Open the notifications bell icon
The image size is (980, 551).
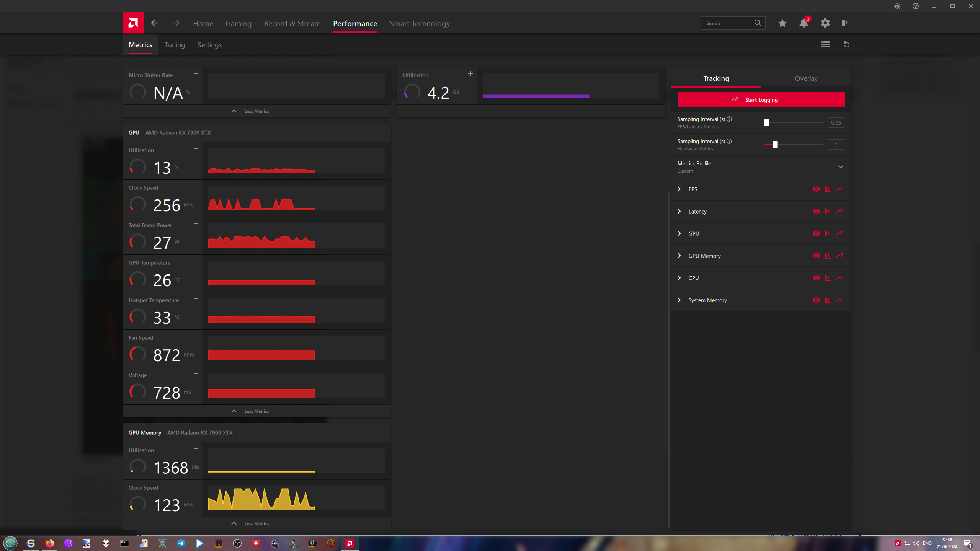[804, 23]
